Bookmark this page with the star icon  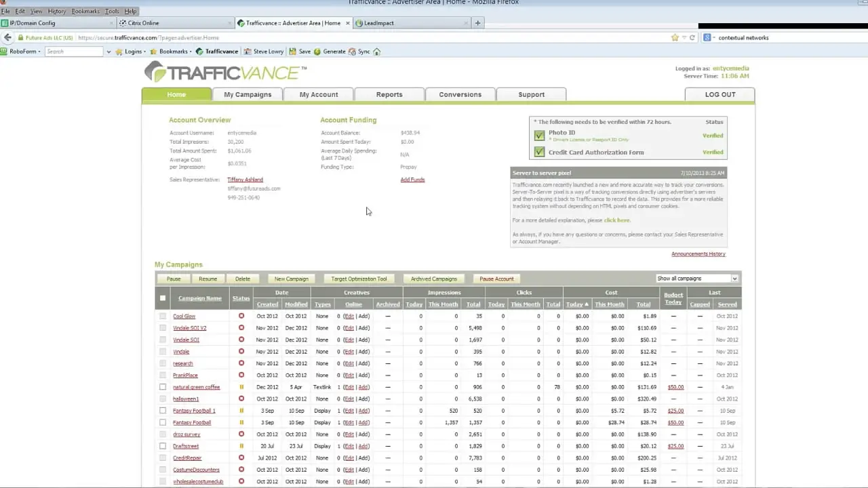pos(675,37)
